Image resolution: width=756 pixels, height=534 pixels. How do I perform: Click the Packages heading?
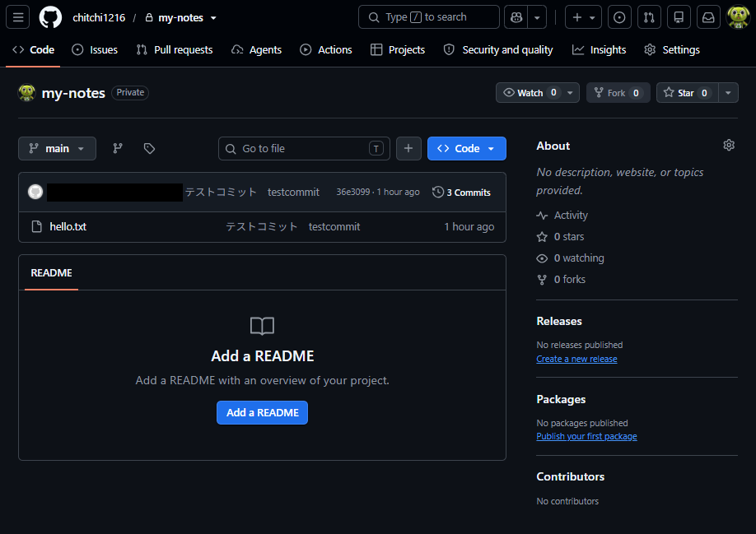coord(561,399)
